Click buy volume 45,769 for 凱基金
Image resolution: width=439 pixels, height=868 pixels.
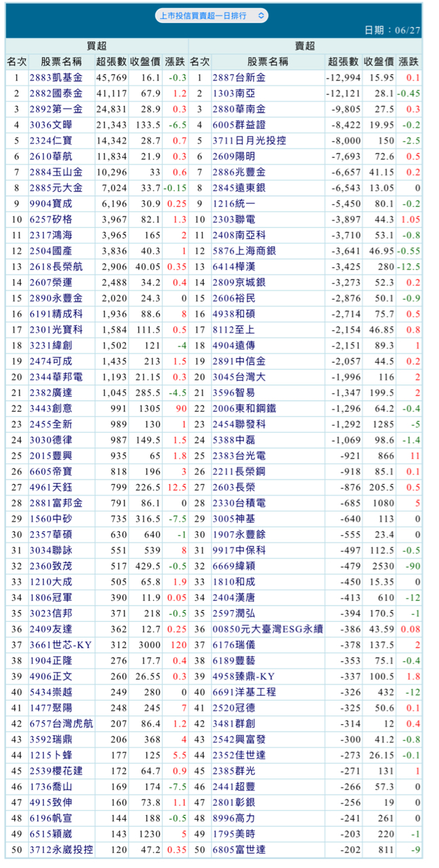pos(112,78)
